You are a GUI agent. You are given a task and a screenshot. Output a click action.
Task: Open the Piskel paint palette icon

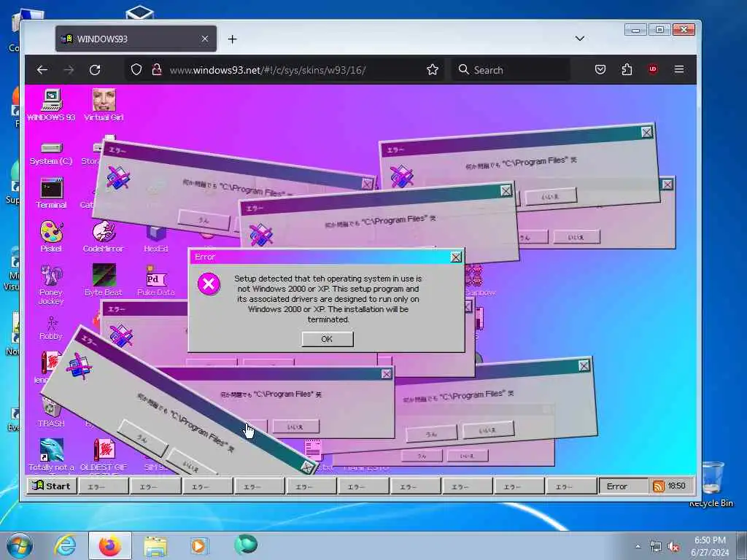[51, 236]
